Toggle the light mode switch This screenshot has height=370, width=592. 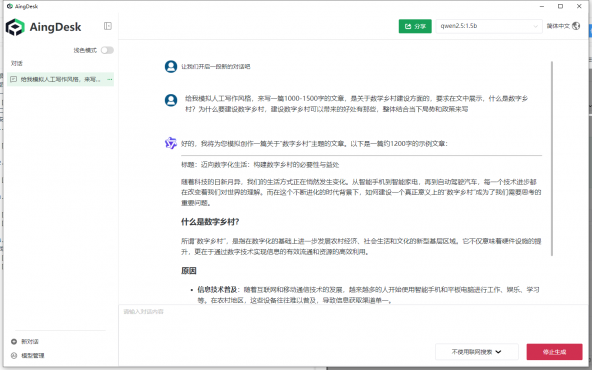pos(107,50)
